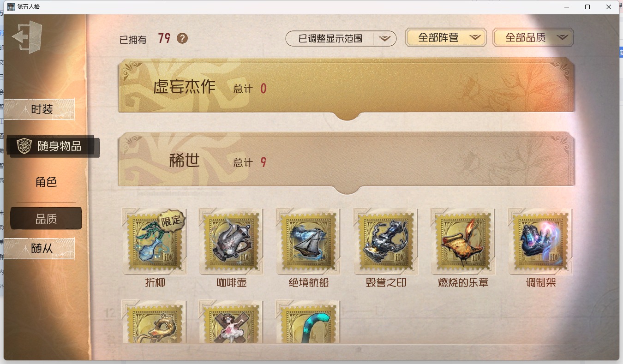Screen dimensions: 623x364
Task: Expand the 虚妄杰作 category section
Action: click(347, 88)
